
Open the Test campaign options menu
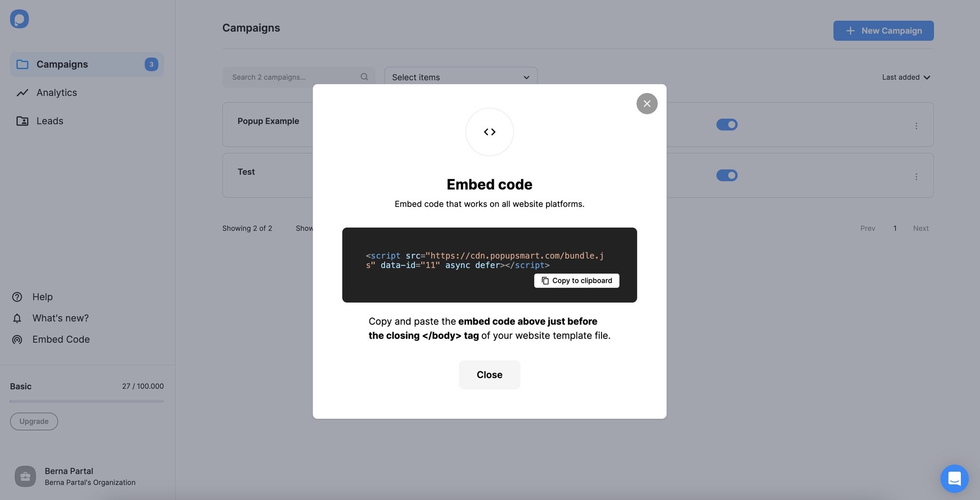[x=916, y=176]
